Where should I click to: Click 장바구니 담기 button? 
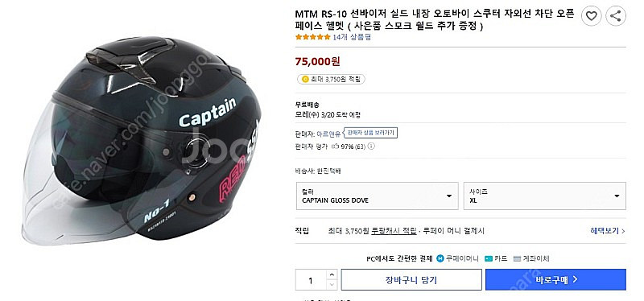(x=411, y=279)
